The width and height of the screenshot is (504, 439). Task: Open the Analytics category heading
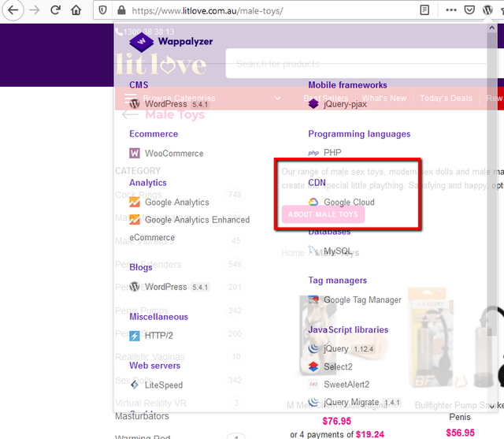(148, 183)
